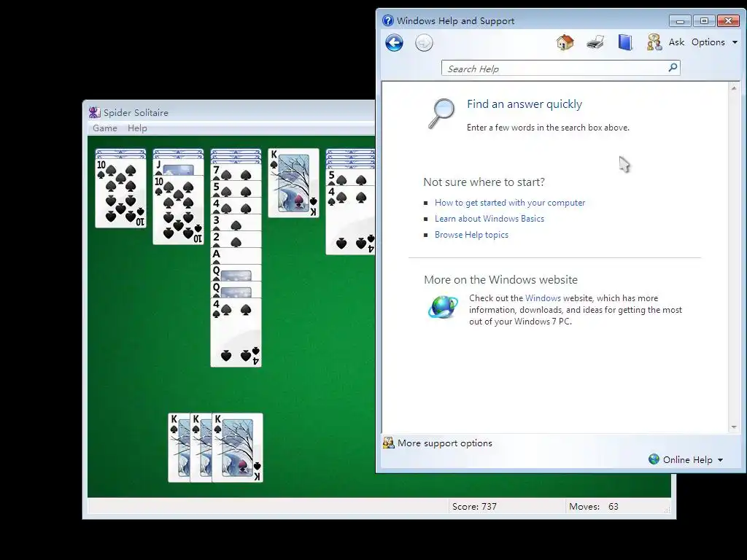Select the 5 of spades in fifth column
747x560 pixels.
(x=351, y=177)
